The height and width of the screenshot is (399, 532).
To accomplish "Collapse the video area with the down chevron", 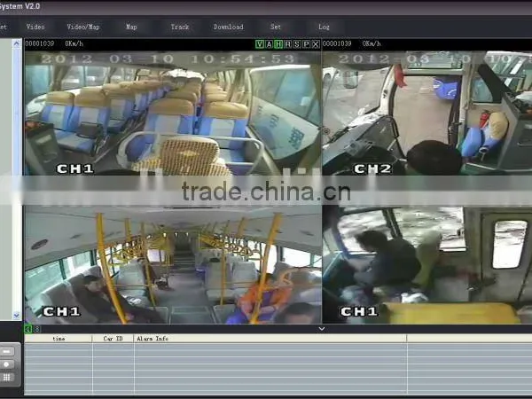I will point(322,329).
